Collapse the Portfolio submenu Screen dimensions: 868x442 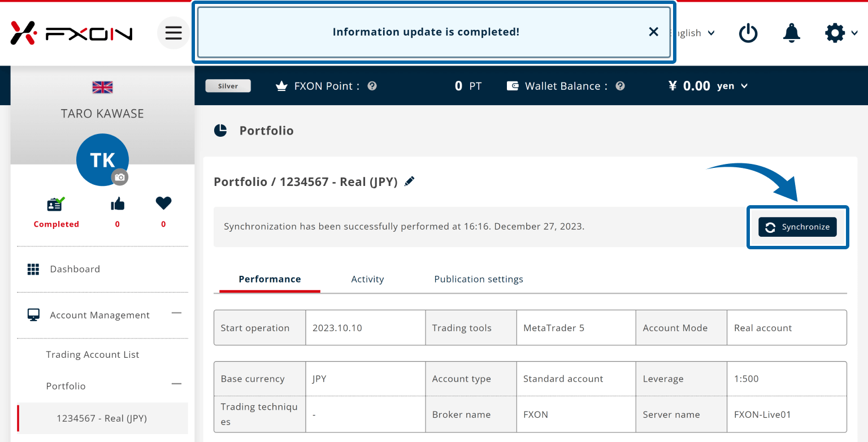tap(176, 384)
